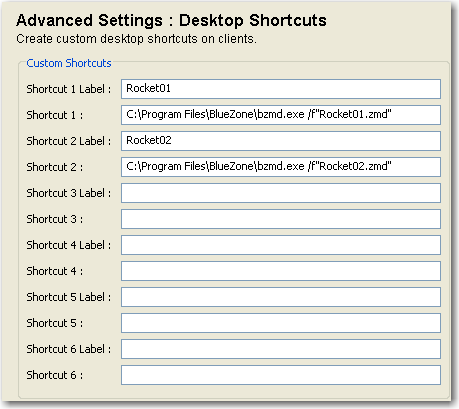
Task: Click the 'Shortcut 5 Label :' caption text
Action: tap(69, 297)
